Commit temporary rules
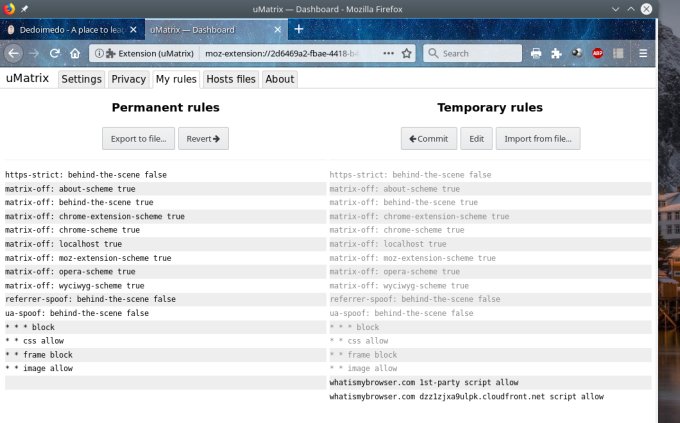 click(x=429, y=138)
